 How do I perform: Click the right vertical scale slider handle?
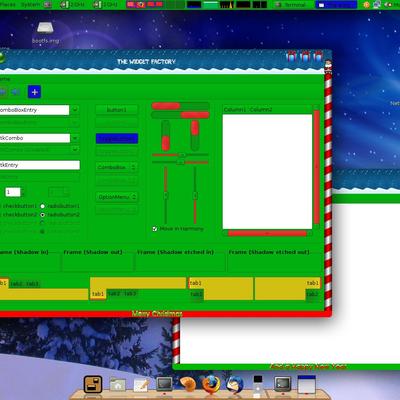(195, 195)
